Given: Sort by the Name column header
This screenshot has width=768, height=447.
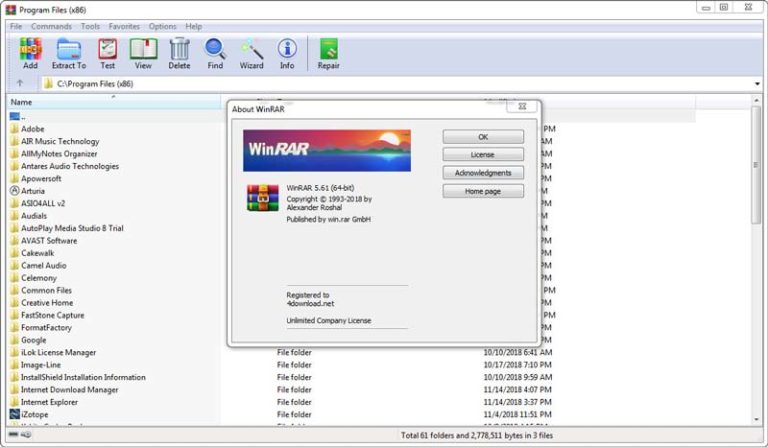Looking at the screenshot, I should pos(115,102).
